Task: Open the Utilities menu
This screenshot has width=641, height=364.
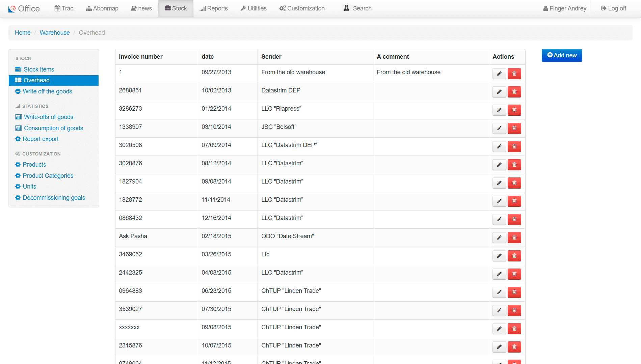Action: (253, 8)
